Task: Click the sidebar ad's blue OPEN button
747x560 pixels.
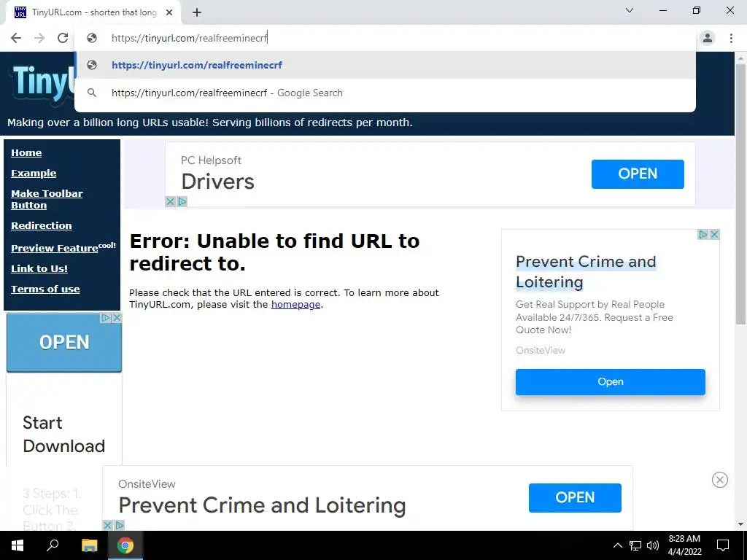Action: coord(64,343)
